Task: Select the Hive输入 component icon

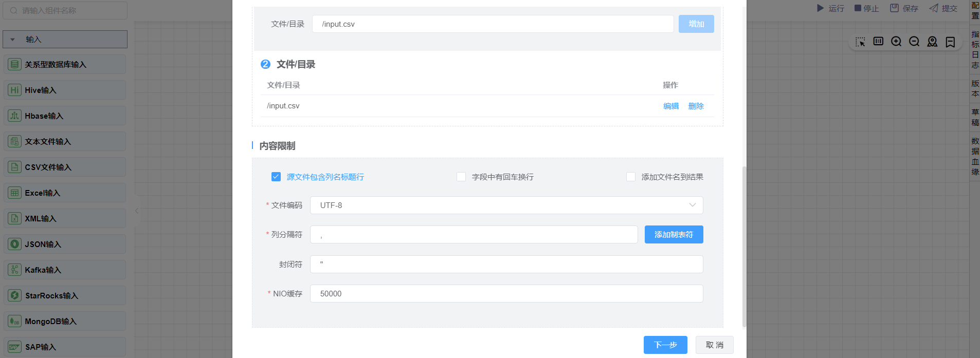Action: pos(15,90)
